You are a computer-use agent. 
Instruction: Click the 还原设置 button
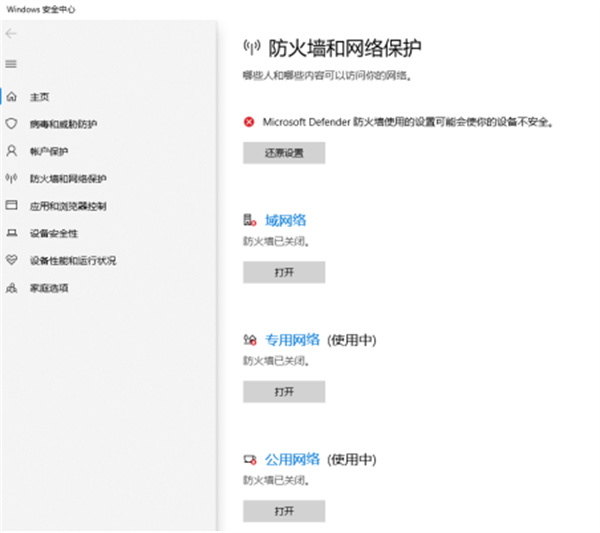click(284, 153)
